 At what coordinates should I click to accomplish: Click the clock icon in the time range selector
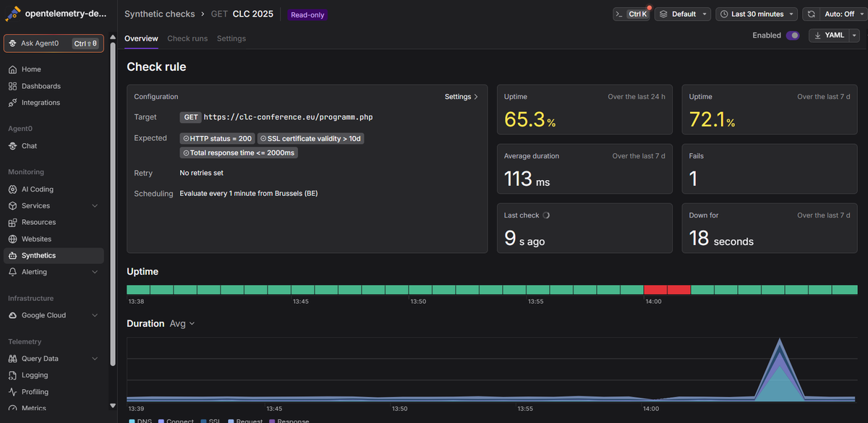pyautogui.click(x=723, y=14)
